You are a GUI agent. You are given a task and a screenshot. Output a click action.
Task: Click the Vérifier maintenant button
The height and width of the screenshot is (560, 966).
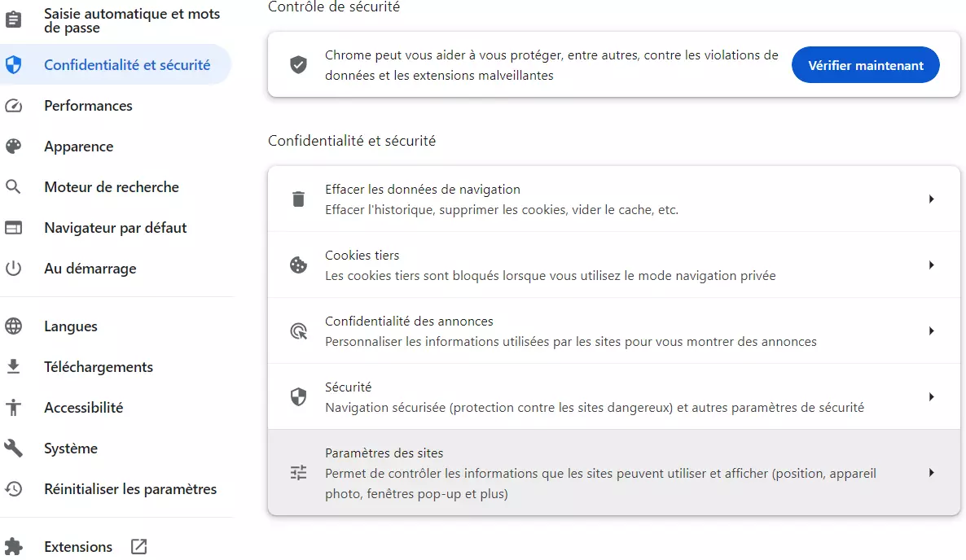pyautogui.click(x=865, y=64)
